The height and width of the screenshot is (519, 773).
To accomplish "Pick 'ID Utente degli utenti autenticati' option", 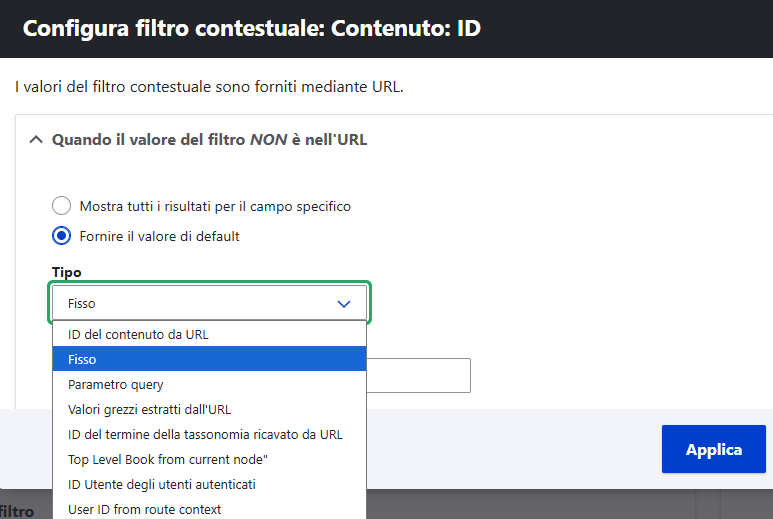I will [x=162, y=484].
